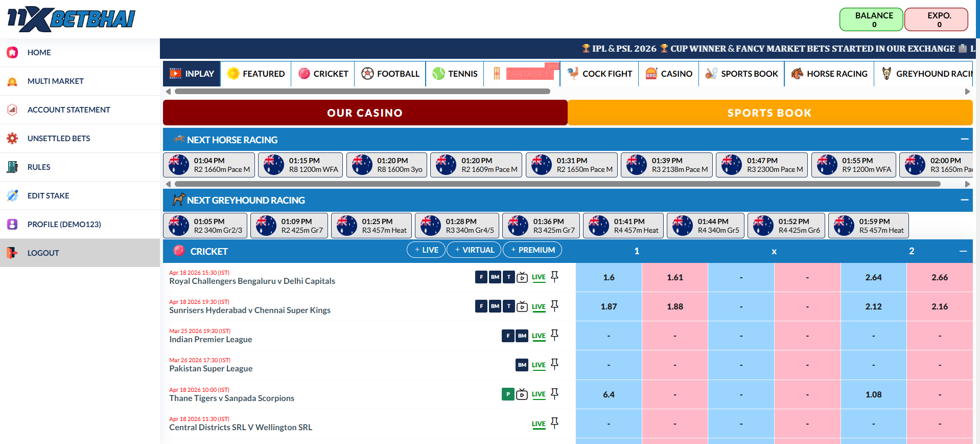Open the FOOTBALL tab

tap(390, 74)
